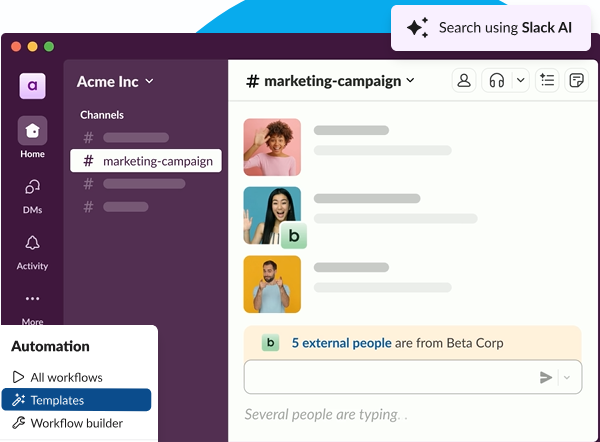Click the Templates magic wand icon
This screenshot has height=442, width=600.
pyautogui.click(x=18, y=400)
